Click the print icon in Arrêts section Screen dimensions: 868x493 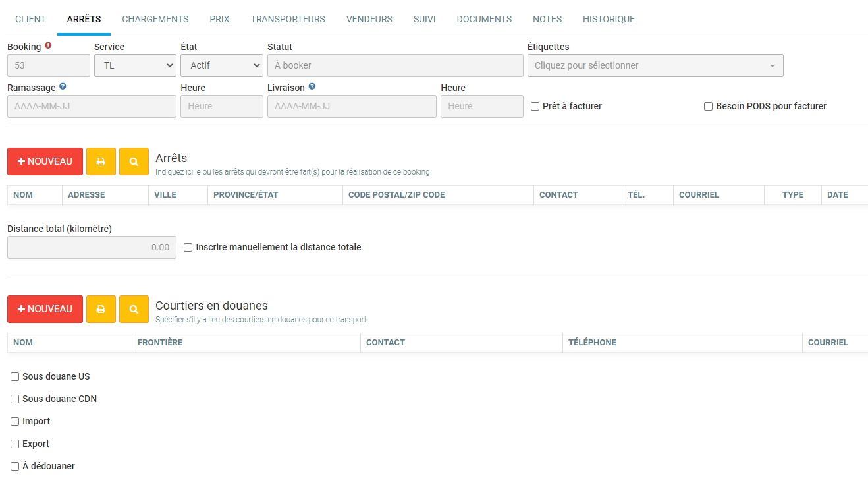coord(101,161)
